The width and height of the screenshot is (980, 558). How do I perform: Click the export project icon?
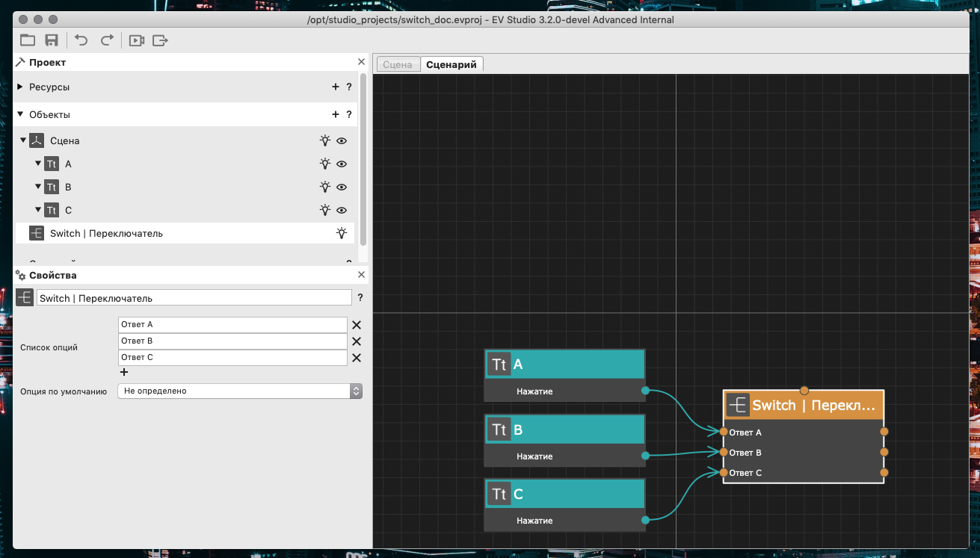point(160,40)
